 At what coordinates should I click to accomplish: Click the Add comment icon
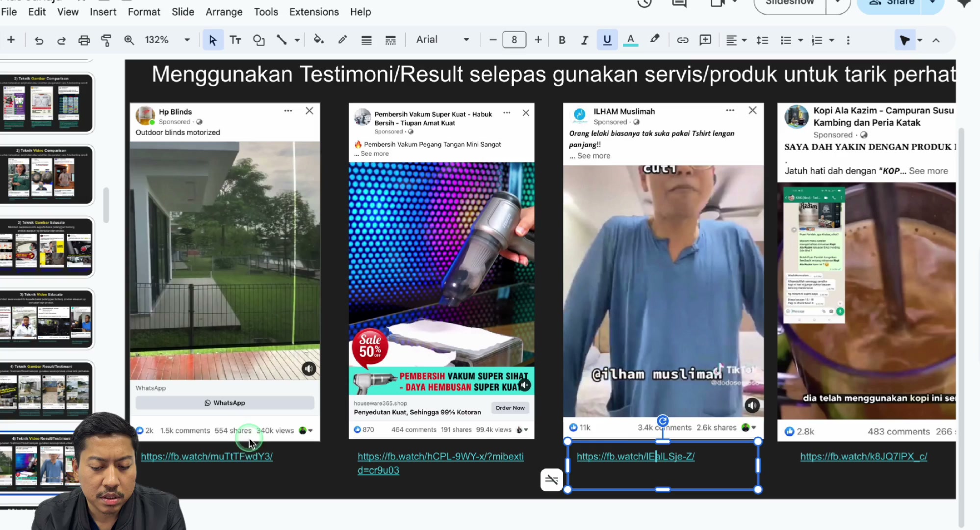click(705, 40)
